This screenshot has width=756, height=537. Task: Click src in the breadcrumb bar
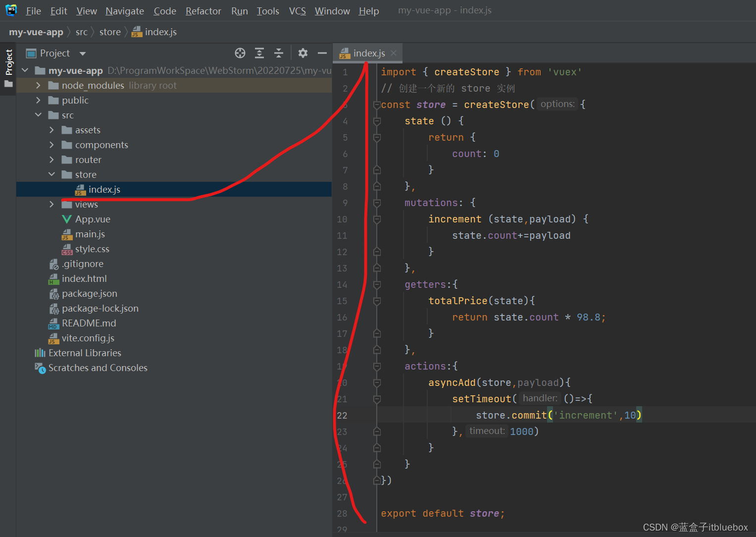[x=82, y=32]
